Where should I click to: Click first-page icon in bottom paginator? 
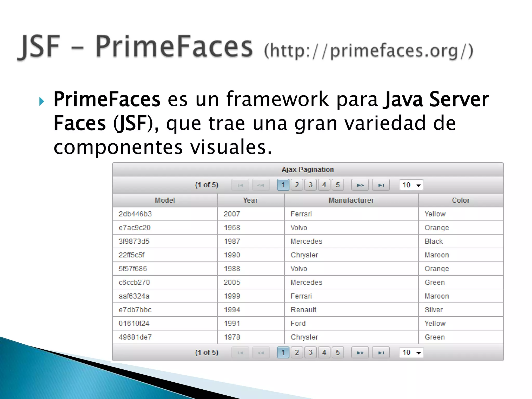click(x=240, y=353)
